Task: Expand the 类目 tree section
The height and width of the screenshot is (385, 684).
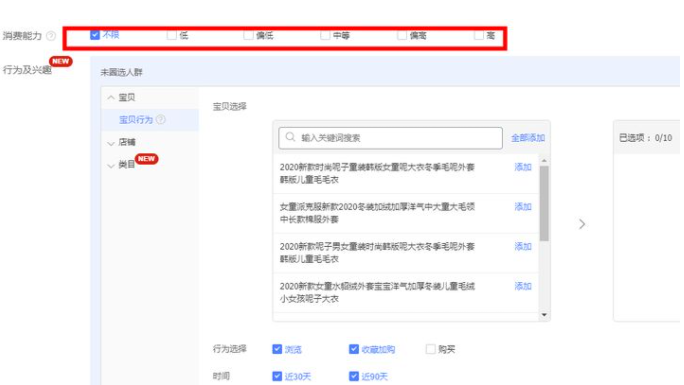Action: (111, 165)
